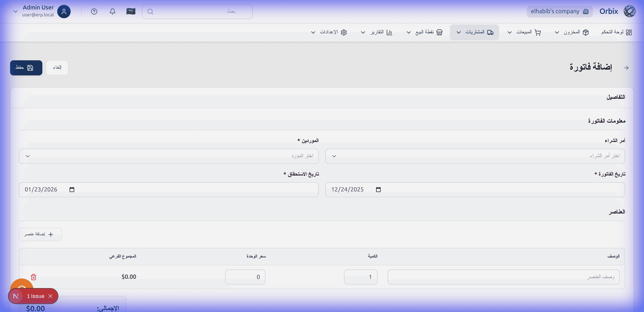Click the item description input field
This screenshot has height=312, width=644.
point(503,277)
